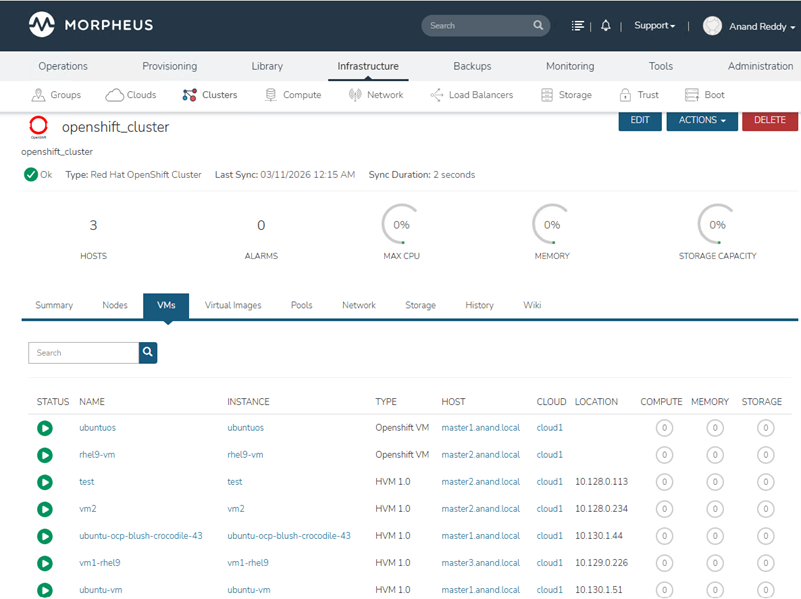This screenshot has width=801, height=599.
Task: Open the activity list icon in header
Action: point(578,26)
